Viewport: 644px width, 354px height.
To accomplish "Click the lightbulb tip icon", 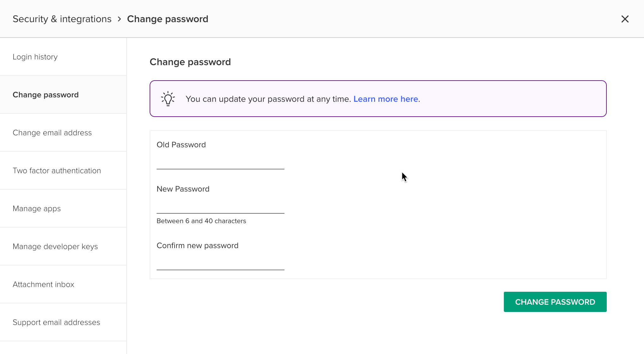I will (x=168, y=99).
